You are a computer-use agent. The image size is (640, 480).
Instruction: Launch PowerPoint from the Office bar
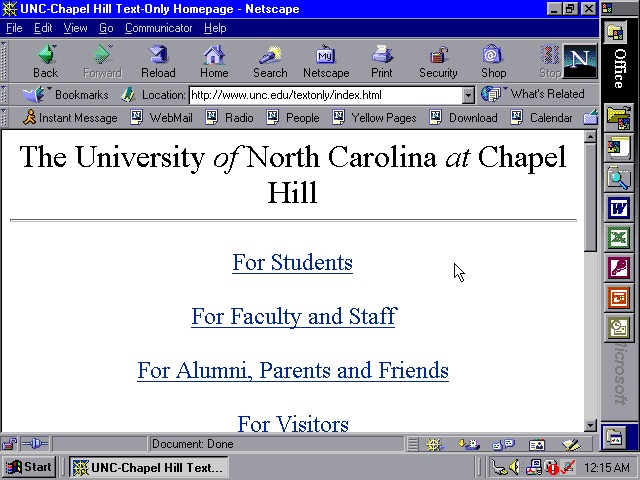click(619, 298)
